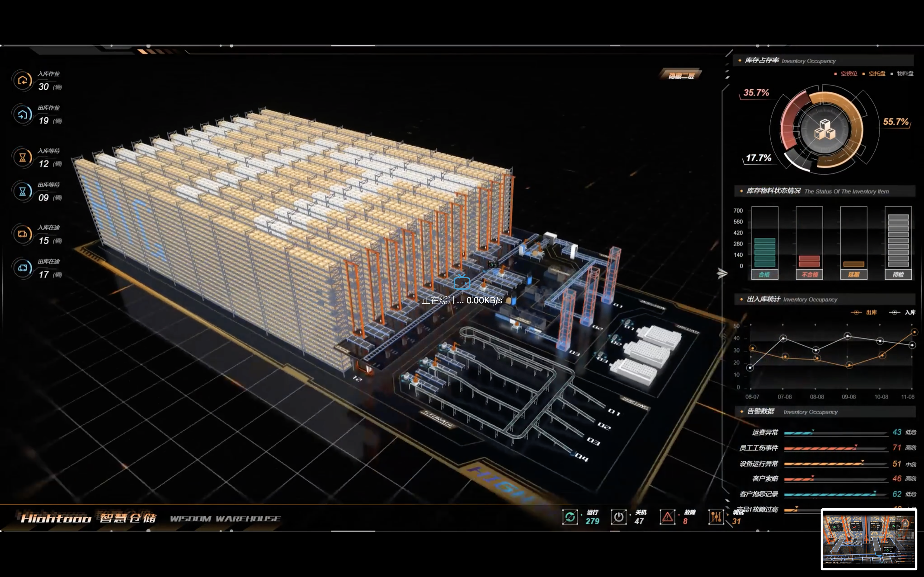The width and height of the screenshot is (924, 577).
Task: Open the picture-in-picture video thumbnail
Action: [869, 539]
